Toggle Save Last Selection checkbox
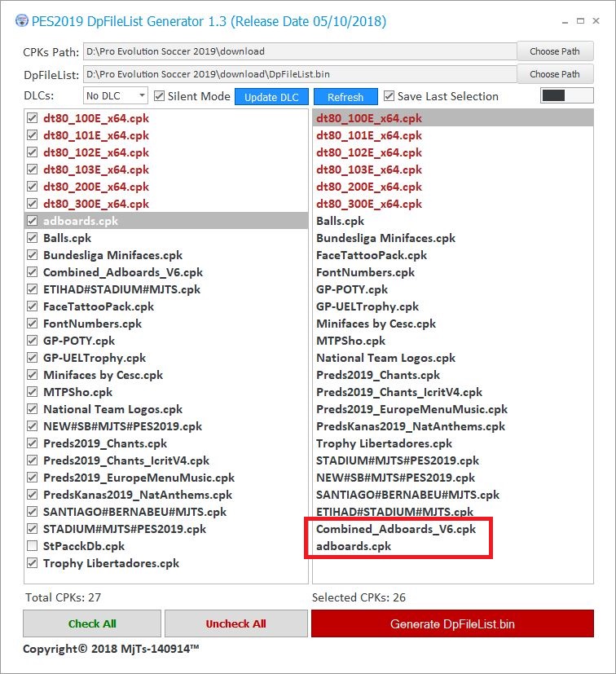616x674 pixels. (389, 96)
